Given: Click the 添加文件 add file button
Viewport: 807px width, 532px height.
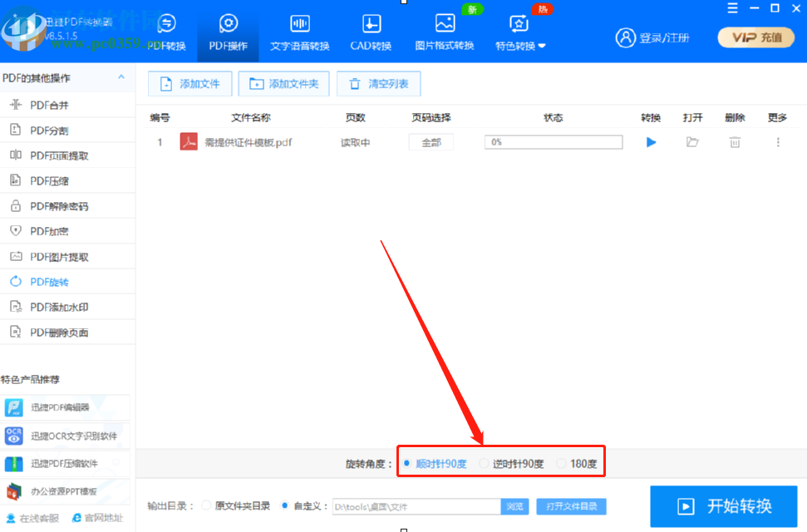Looking at the screenshot, I should click(x=189, y=83).
